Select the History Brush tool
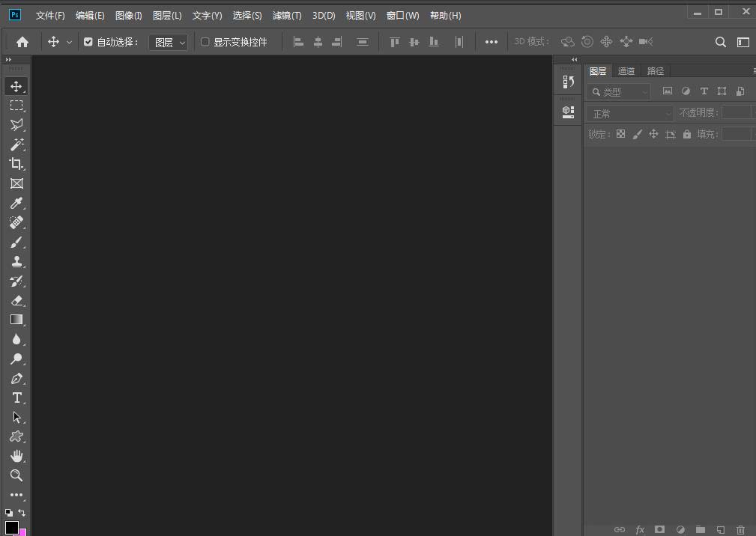The width and height of the screenshot is (756, 536). [16, 281]
